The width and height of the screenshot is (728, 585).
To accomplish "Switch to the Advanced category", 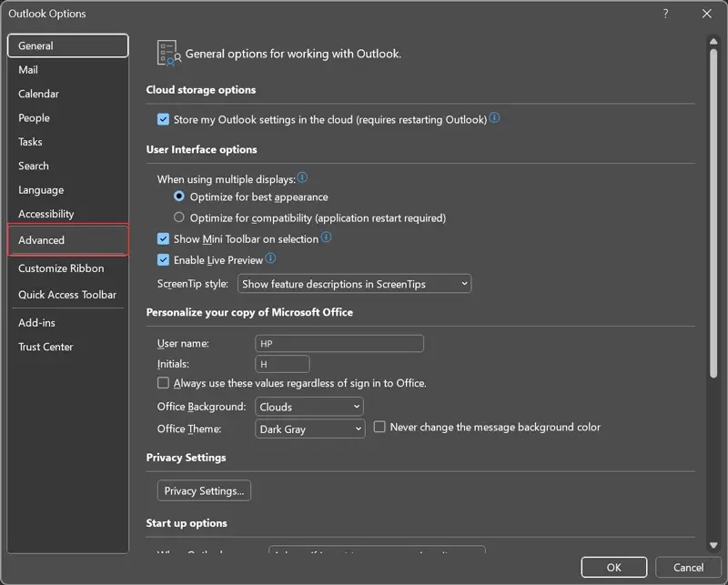I will coord(67,240).
